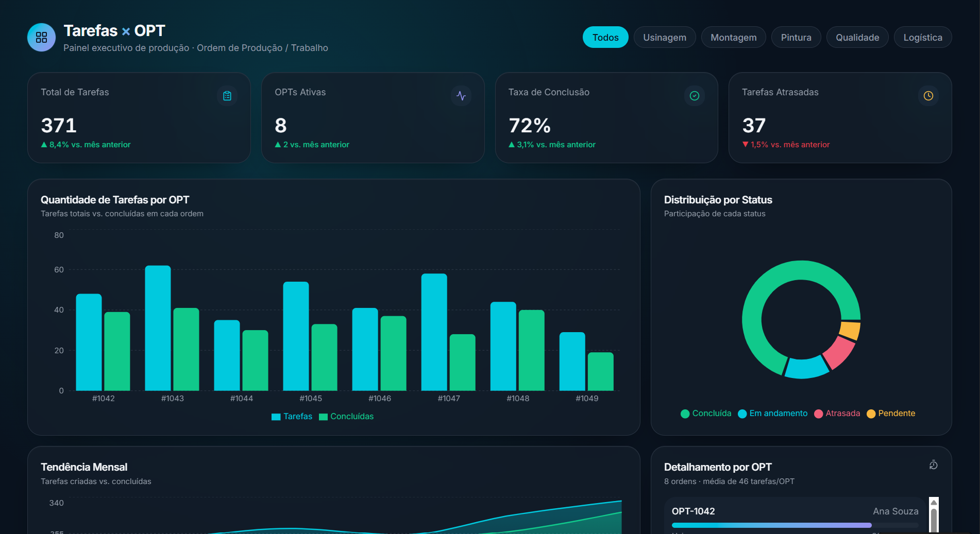Show only Qualidade tasks

click(x=857, y=37)
